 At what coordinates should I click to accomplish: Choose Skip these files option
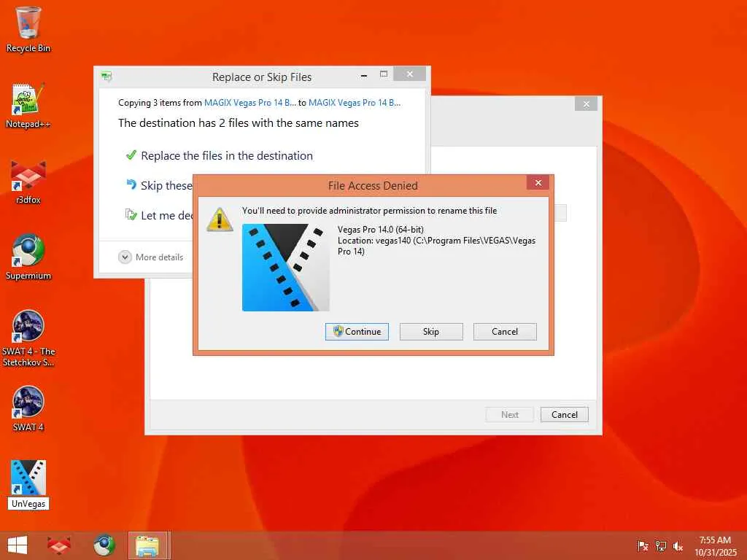click(x=159, y=185)
